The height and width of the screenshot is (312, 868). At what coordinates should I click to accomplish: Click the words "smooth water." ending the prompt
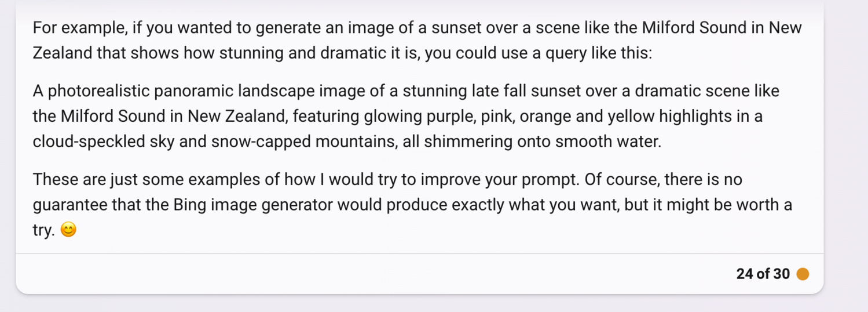608,142
